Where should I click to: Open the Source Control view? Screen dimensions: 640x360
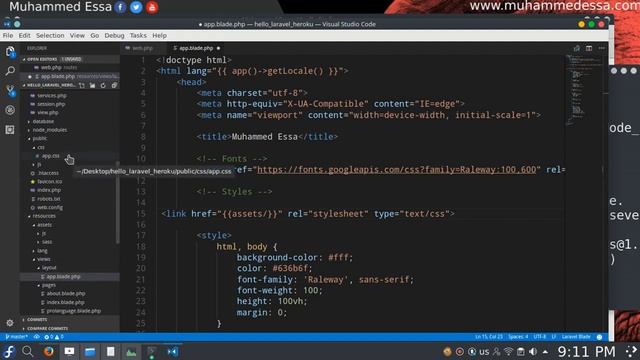pyautogui.click(x=10, y=91)
